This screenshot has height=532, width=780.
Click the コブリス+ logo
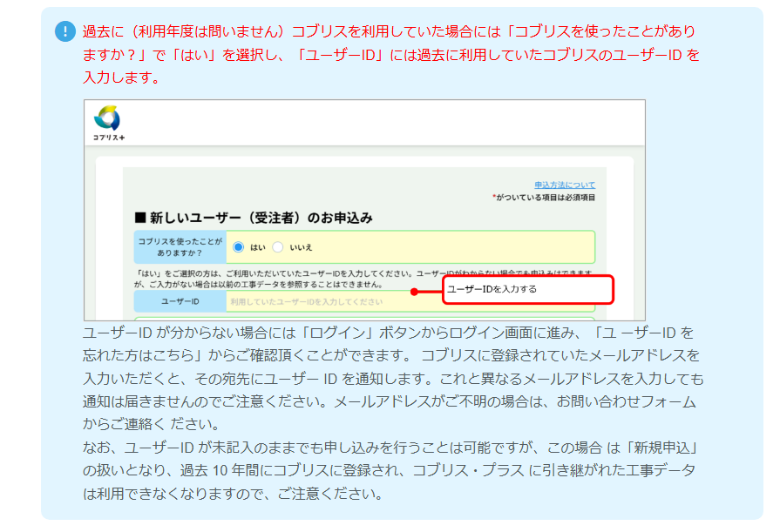(108, 122)
